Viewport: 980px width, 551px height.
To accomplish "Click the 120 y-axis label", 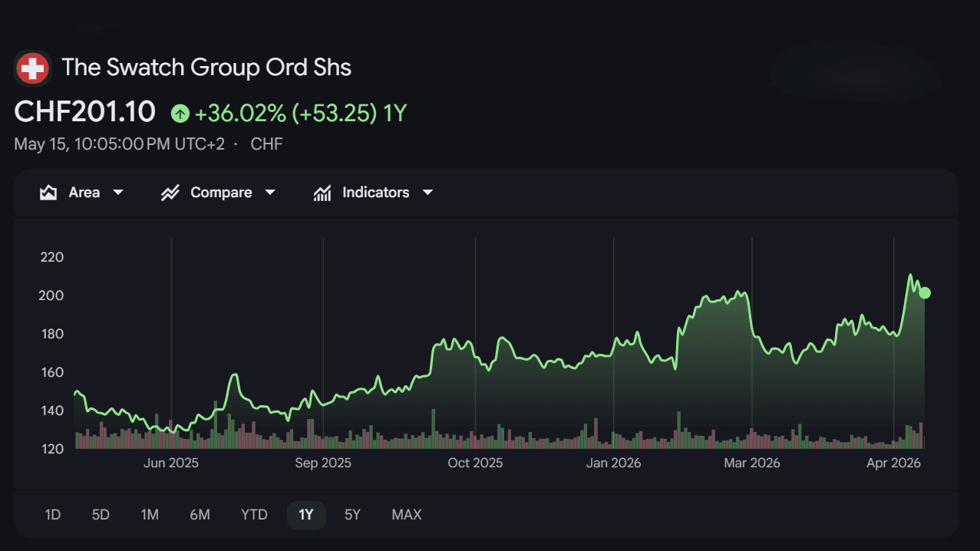I will (x=51, y=449).
